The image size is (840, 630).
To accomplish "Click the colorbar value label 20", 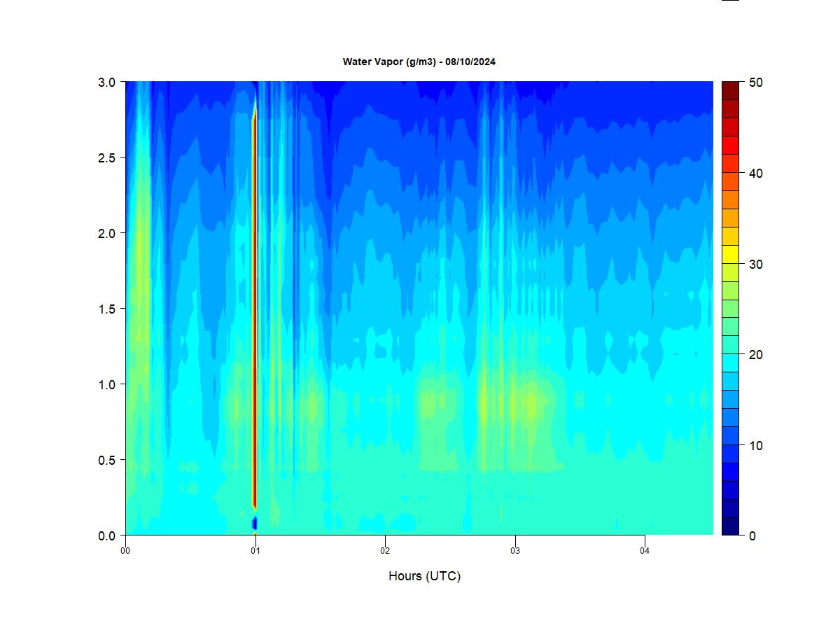I will 755,355.
